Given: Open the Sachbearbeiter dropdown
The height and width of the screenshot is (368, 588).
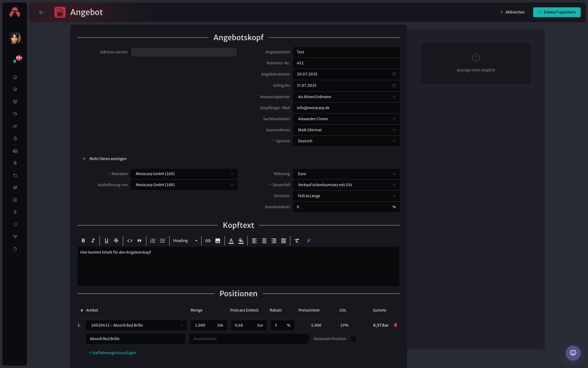Looking at the screenshot, I should [x=346, y=119].
